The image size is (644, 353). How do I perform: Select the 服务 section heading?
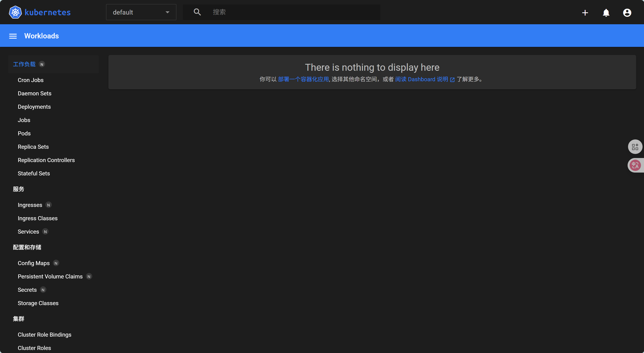coord(18,189)
